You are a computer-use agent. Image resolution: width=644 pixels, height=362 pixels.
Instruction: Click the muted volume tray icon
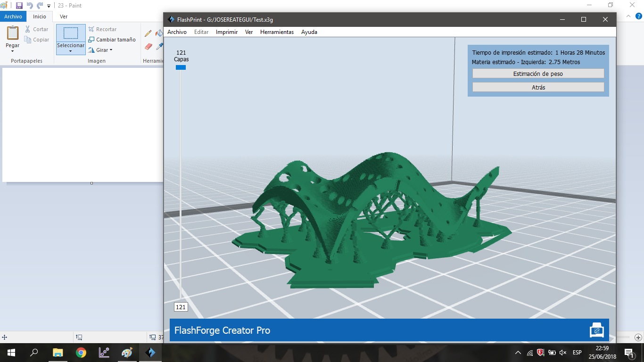(x=563, y=353)
